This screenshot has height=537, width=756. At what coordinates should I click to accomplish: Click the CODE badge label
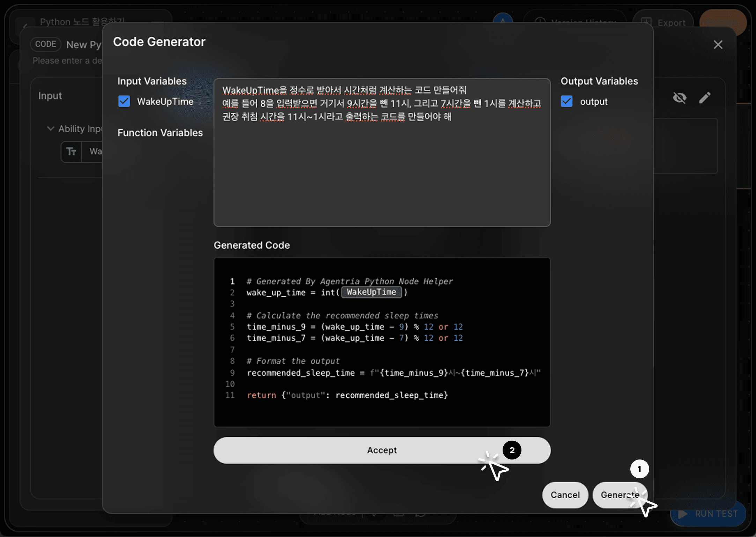[x=46, y=44]
